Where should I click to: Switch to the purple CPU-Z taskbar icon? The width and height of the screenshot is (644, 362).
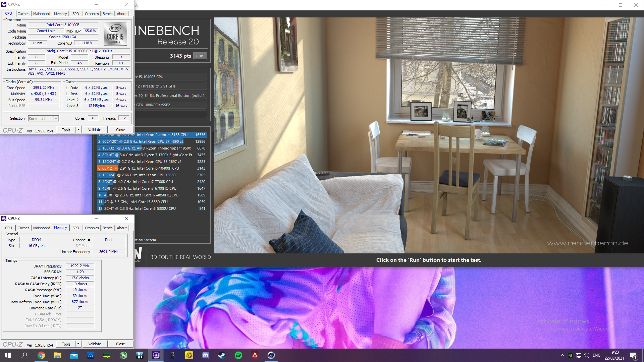pyautogui.click(x=156, y=355)
